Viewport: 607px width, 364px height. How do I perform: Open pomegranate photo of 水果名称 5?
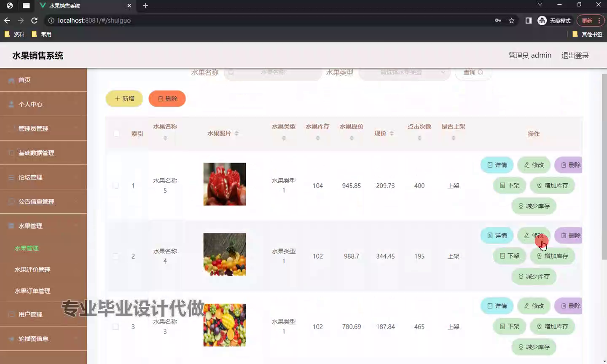pos(225,184)
